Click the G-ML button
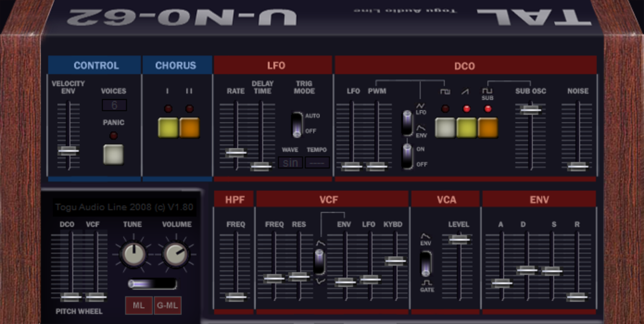This screenshot has height=324, width=644. 167,305
